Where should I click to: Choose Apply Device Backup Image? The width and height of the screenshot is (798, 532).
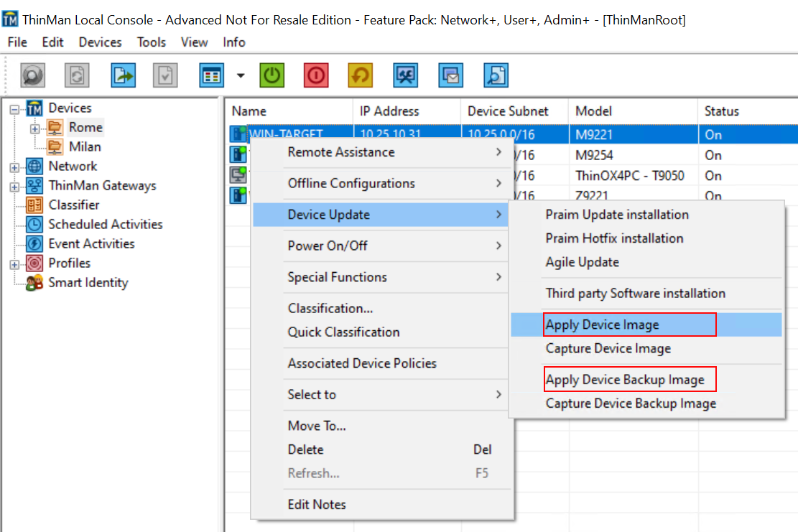click(x=646, y=379)
